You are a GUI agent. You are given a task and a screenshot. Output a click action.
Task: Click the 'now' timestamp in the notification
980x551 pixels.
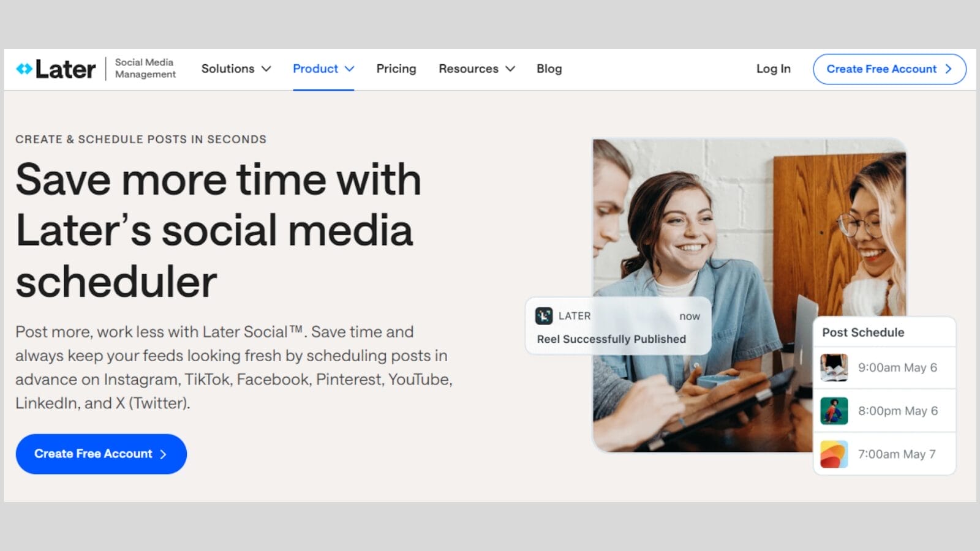(690, 317)
